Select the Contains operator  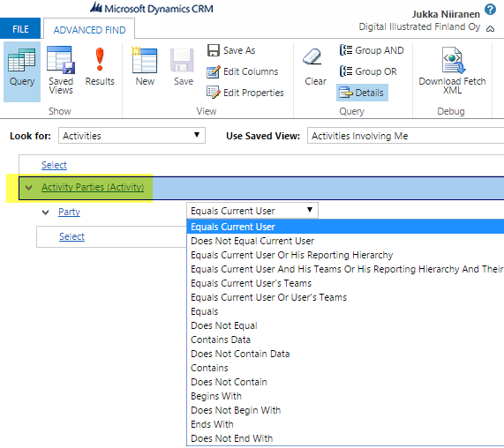click(345, 368)
